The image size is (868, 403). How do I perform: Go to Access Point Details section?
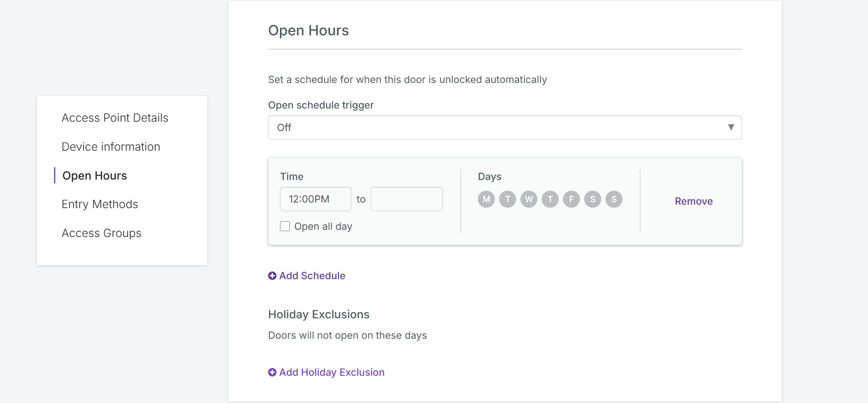(x=115, y=118)
